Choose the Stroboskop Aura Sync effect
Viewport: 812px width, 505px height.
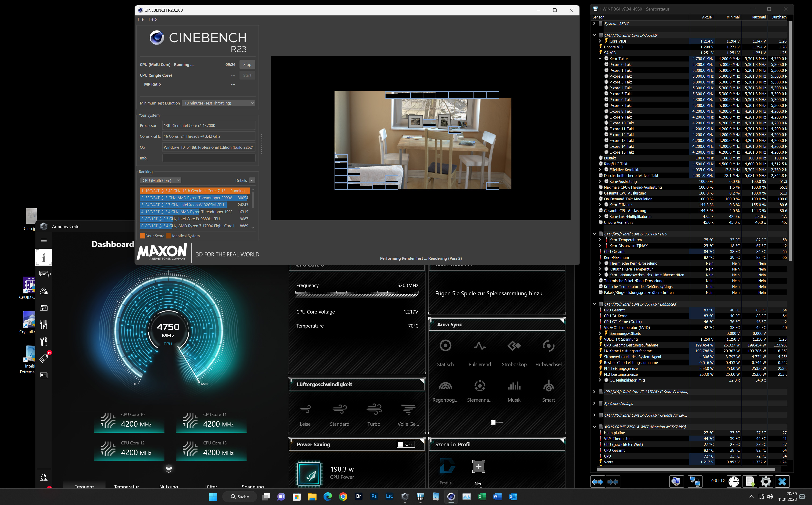(x=514, y=346)
